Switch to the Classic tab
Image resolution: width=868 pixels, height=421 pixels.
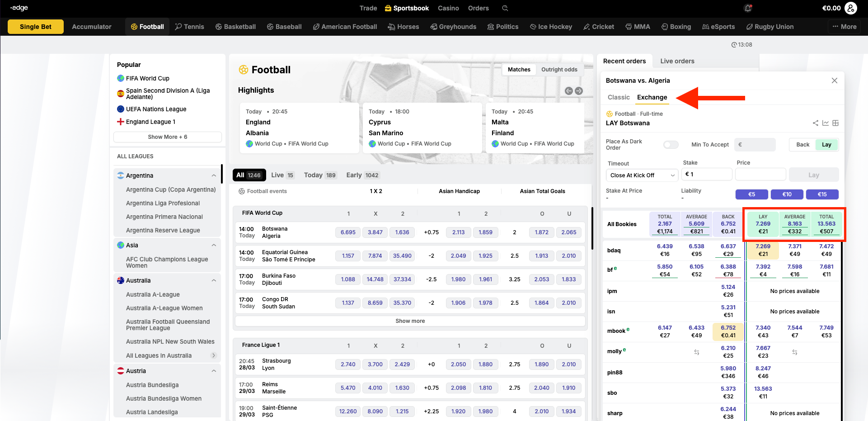619,97
